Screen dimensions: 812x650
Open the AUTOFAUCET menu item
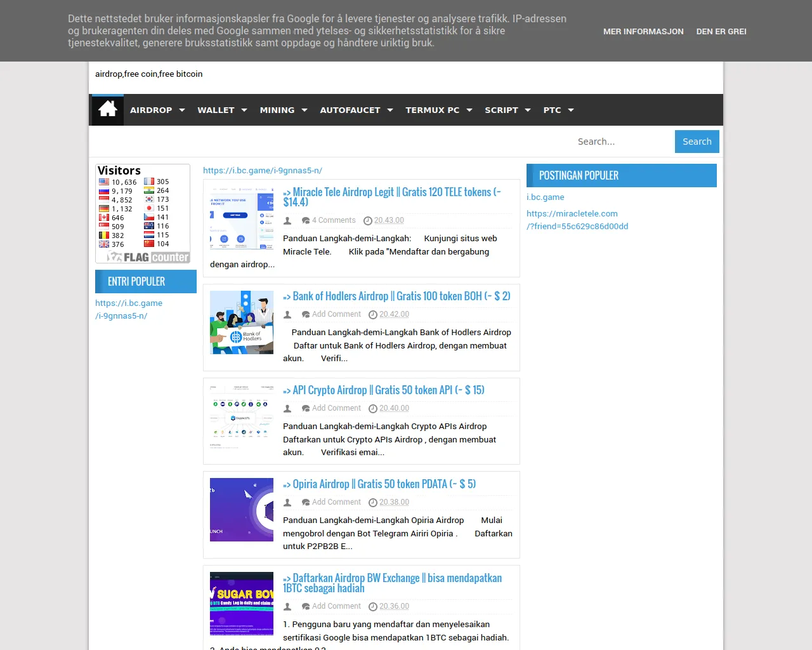[x=350, y=110]
